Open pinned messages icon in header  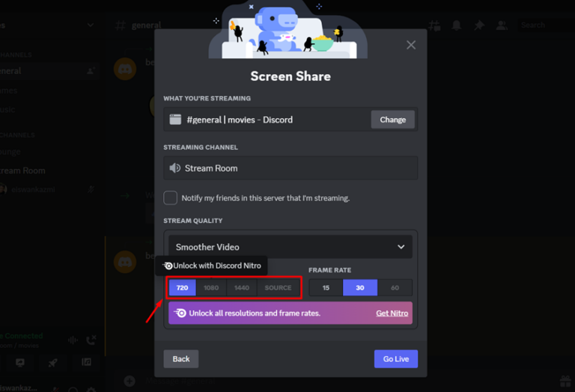(x=479, y=25)
